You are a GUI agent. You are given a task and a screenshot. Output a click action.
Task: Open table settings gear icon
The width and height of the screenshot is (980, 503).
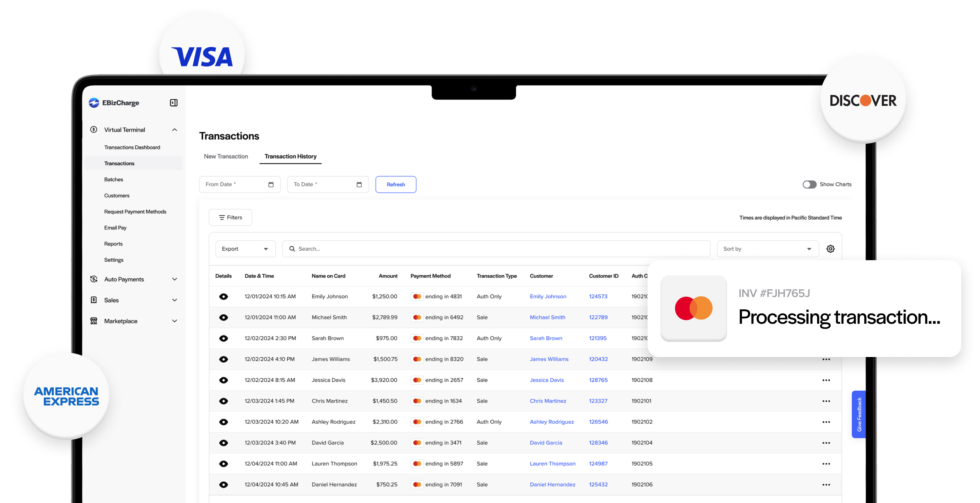coord(830,249)
